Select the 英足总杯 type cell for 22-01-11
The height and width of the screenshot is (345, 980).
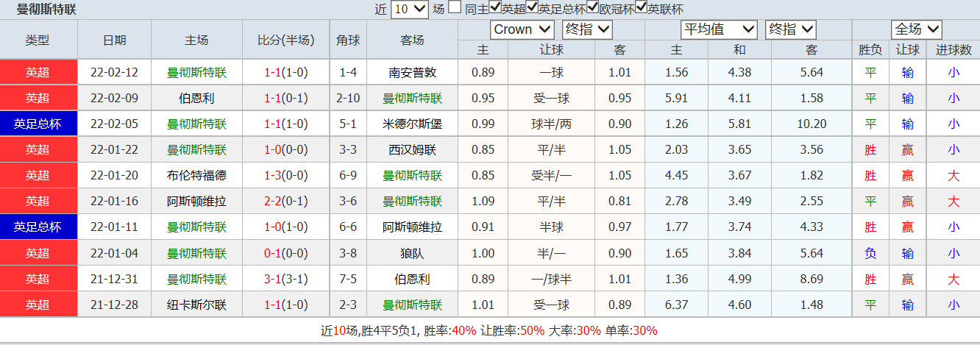[38, 227]
